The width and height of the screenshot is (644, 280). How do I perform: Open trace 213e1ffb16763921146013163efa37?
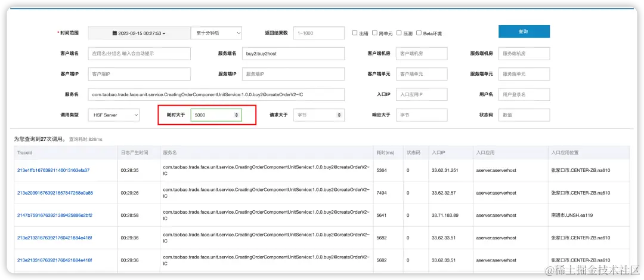[x=54, y=170]
